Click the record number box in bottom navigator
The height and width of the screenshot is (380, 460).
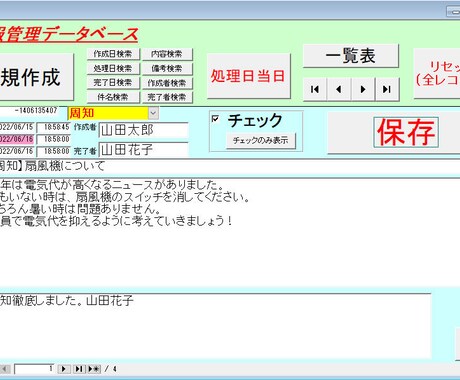point(34,369)
